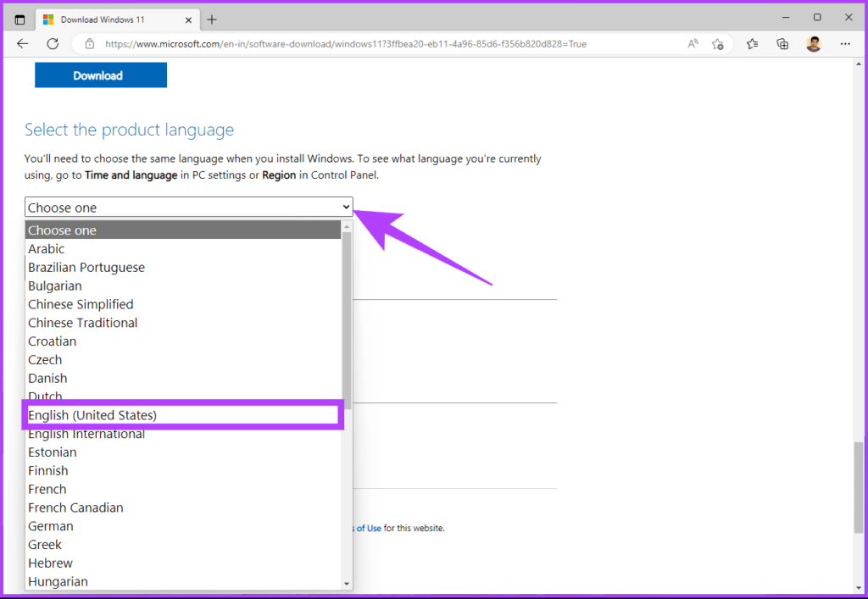Minimize the browser window
This screenshot has width=868, height=599.
[x=786, y=18]
